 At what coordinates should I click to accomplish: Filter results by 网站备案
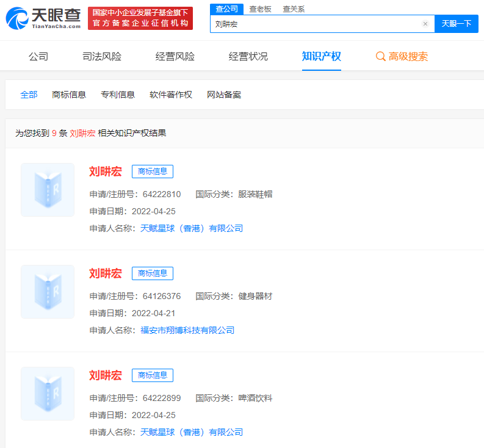point(224,95)
